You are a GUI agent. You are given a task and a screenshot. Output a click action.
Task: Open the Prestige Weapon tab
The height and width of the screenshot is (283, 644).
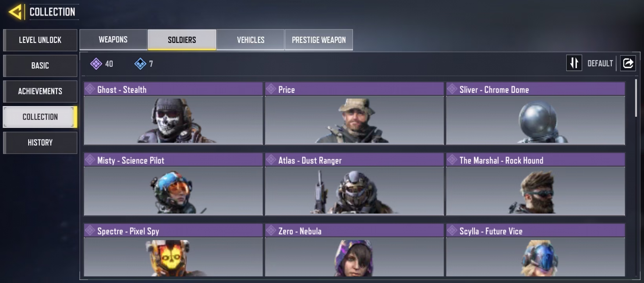coord(319,40)
